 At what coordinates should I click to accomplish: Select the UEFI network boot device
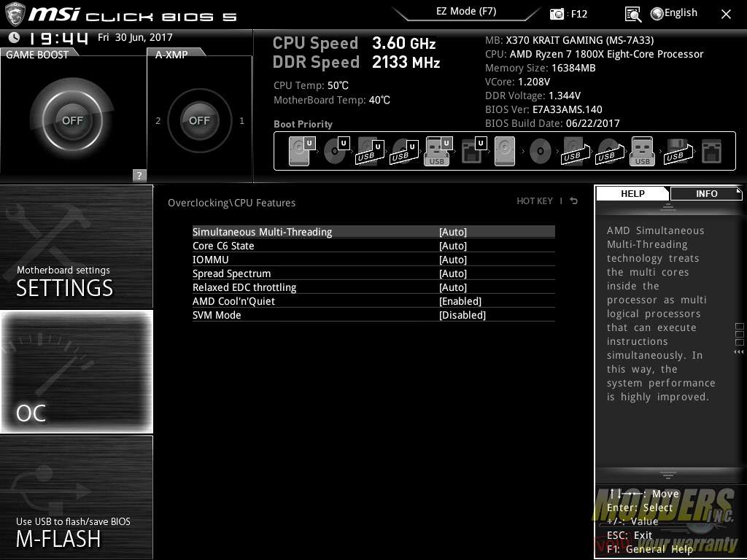[473, 151]
